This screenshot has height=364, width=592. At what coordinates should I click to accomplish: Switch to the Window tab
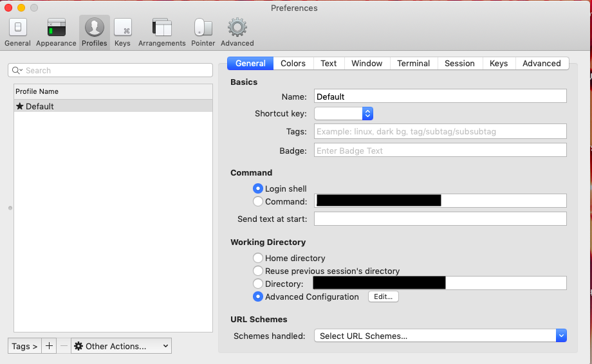tap(367, 64)
